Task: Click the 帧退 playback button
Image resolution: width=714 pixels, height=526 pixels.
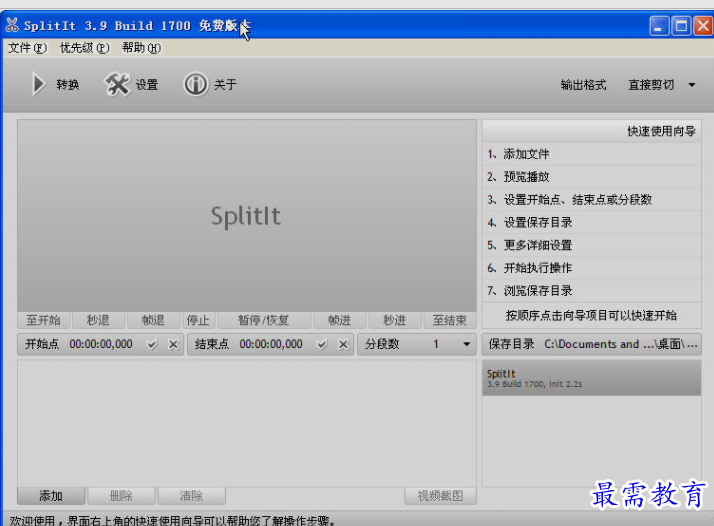Action: point(153,320)
